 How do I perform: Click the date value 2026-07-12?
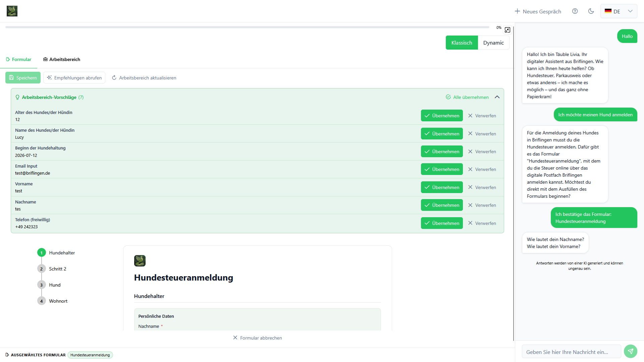click(x=26, y=156)
